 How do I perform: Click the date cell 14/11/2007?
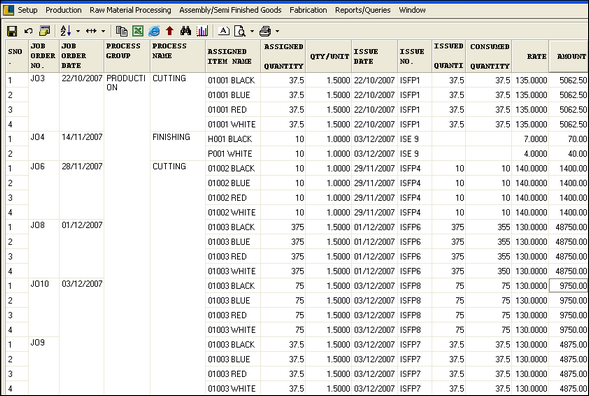tap(82, 146)
